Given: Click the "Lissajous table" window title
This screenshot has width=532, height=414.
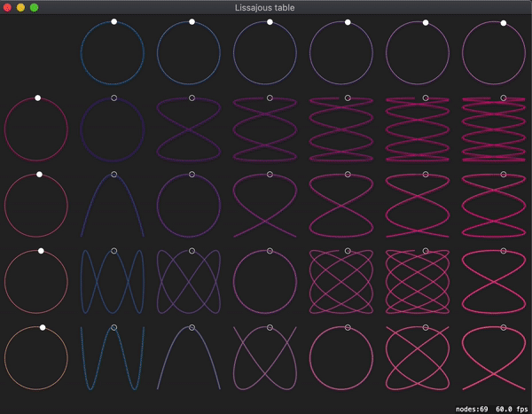Looking at the screenshot, I should tap(265, 7).
